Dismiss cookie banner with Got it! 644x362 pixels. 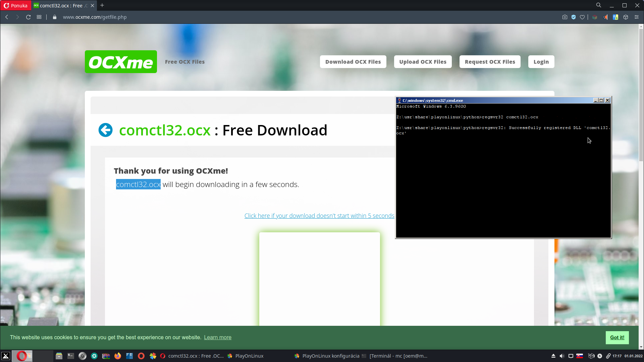click(x=617, y=338)
